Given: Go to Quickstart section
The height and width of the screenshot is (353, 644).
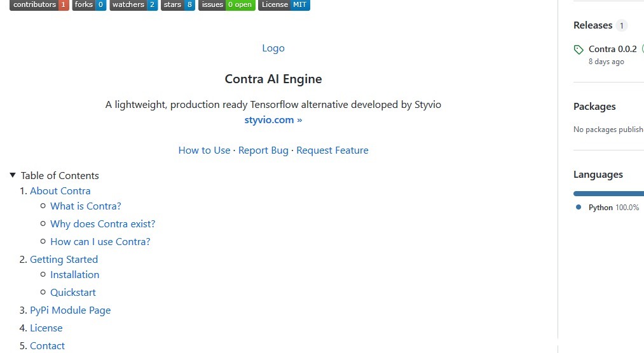Looking at the screenshot, I should [x=72, y=292].
